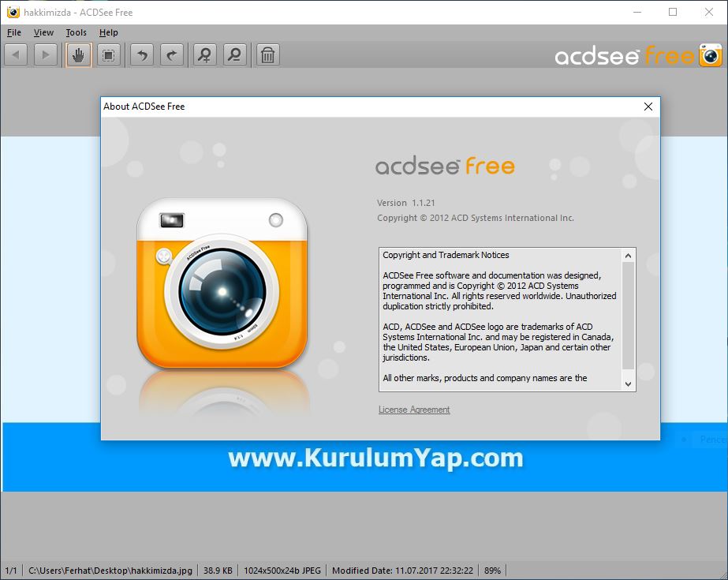Click the "Version 1.1.21" text

(x=405, y=203)
